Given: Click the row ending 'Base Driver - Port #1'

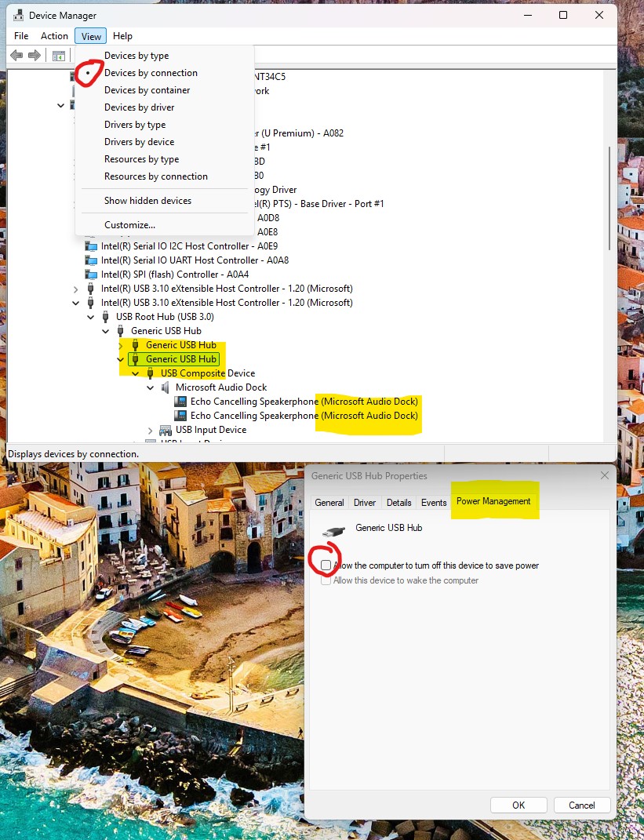Looking at the screenshot, I should (x=320, y=204).
